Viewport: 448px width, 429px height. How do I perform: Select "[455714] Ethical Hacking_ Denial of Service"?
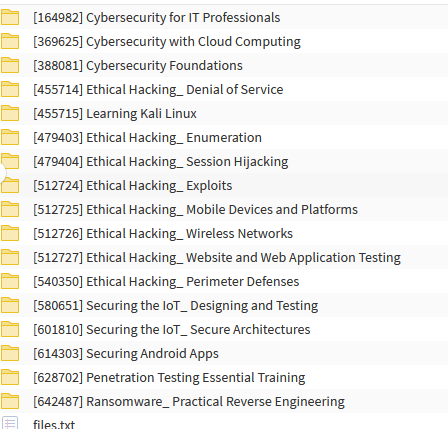[x=158, y=90]
